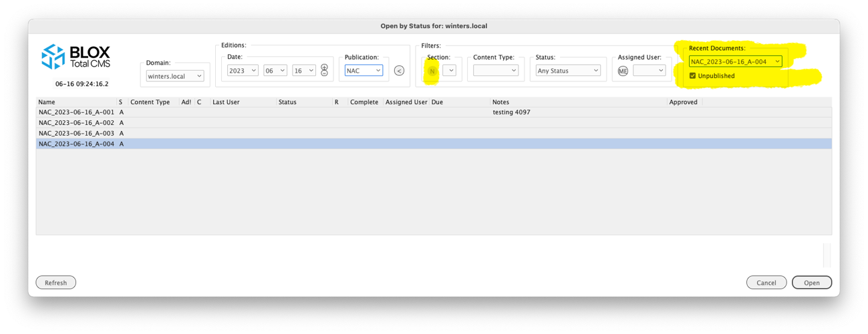Image resolution: width=868 pixels, height=334 pixels.
Task: Open the Recent Documents dropdown
Action: point(735,61)
